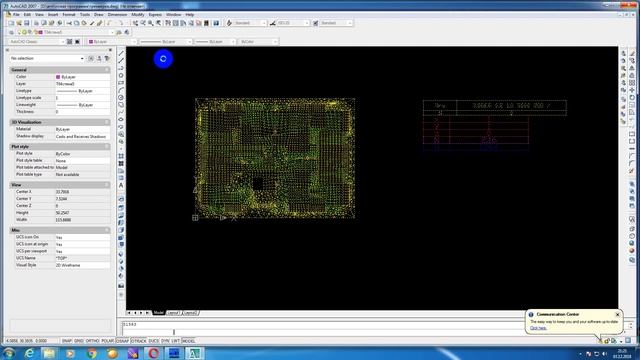Open the Dimension menu
The height and width of the screenshot is (360, 640).
118,15
